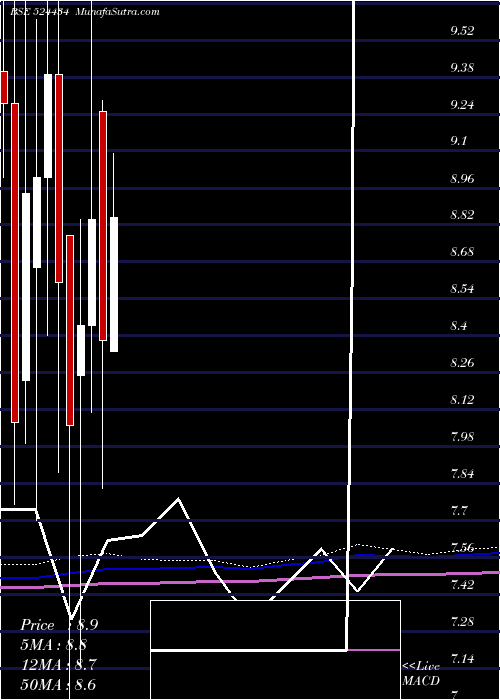Click the 7.42 axis value

click(x=462, y=584)
